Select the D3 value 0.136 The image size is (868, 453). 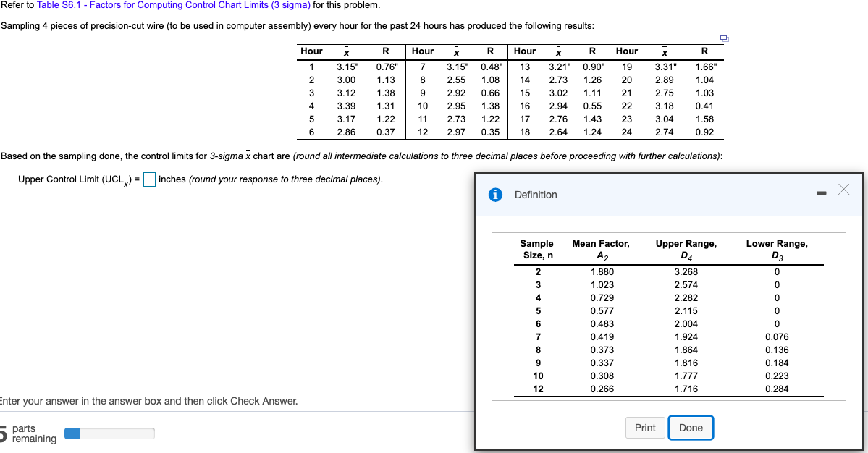click(778, 350)
